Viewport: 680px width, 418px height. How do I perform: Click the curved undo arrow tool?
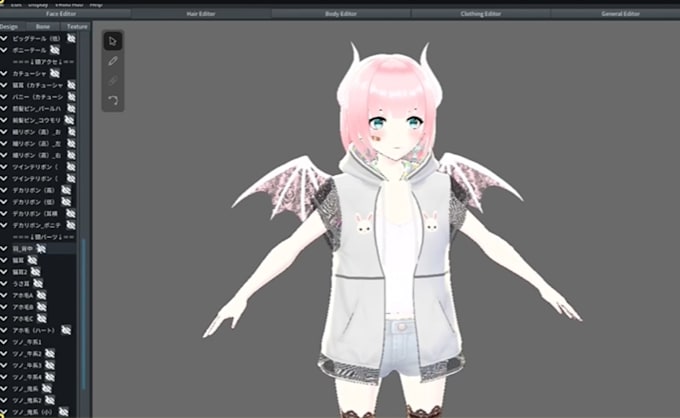(x=113, y=101)
